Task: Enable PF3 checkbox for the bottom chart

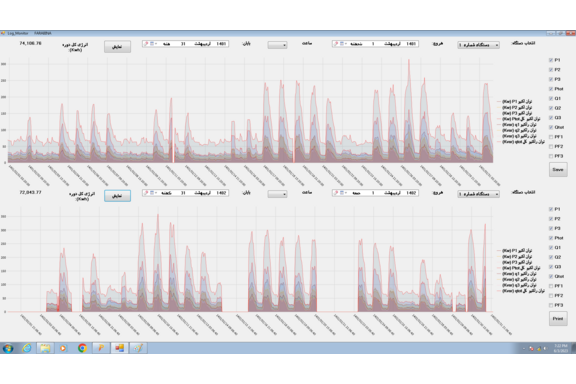Action: (x=551, y=305)
